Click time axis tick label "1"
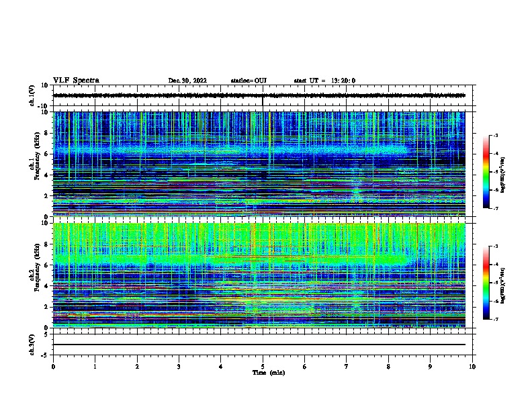 tap(95, 367)
